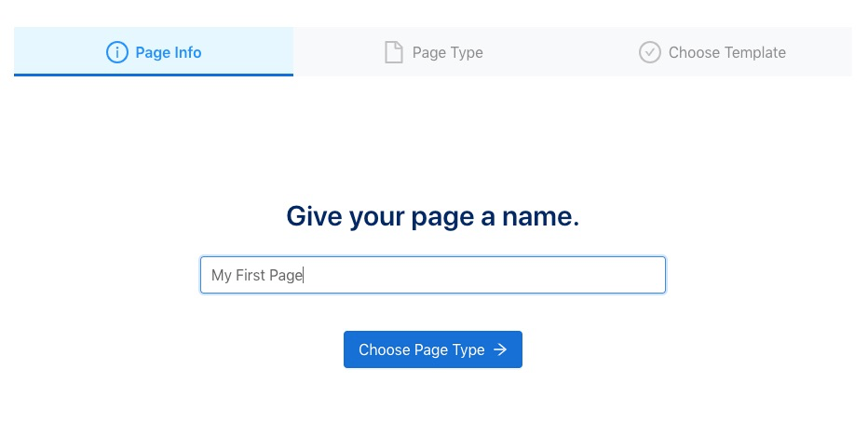The width and height of the screenshot is (868, 424).
Task: Click the "Page Type" tab label text
Action: pos(448,52)
